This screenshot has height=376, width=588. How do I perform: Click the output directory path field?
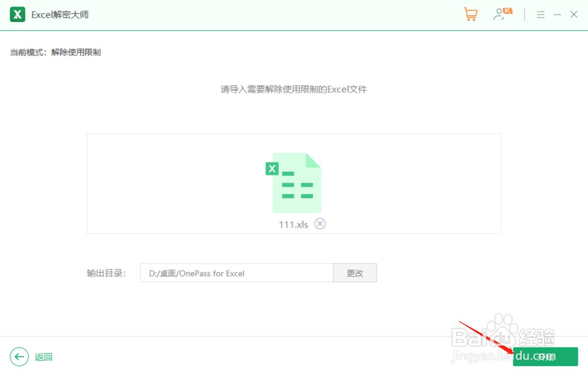coord(236,273)
